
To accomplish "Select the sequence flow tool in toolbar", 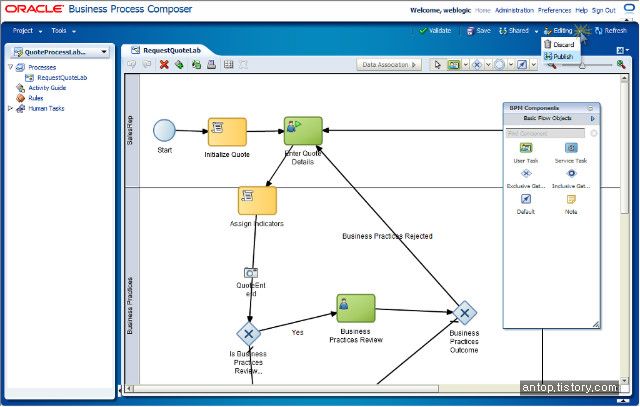I will [522, 64].
